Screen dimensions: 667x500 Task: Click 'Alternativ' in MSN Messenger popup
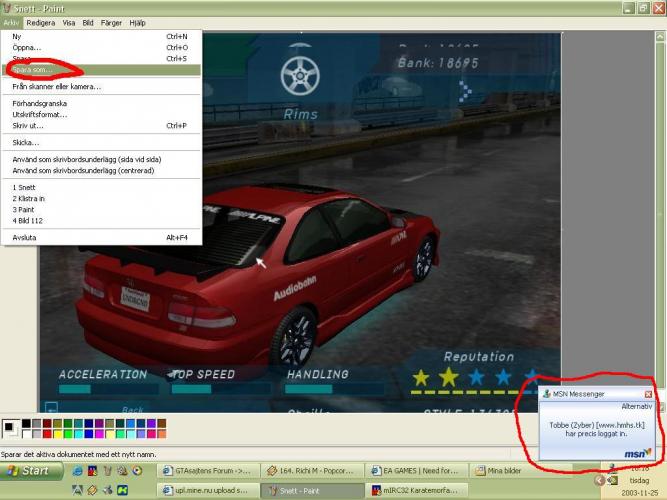(636, 407)
